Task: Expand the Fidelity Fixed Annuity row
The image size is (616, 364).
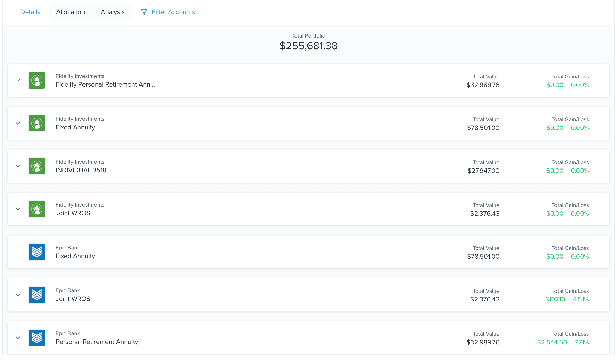Action: (18, 123)
